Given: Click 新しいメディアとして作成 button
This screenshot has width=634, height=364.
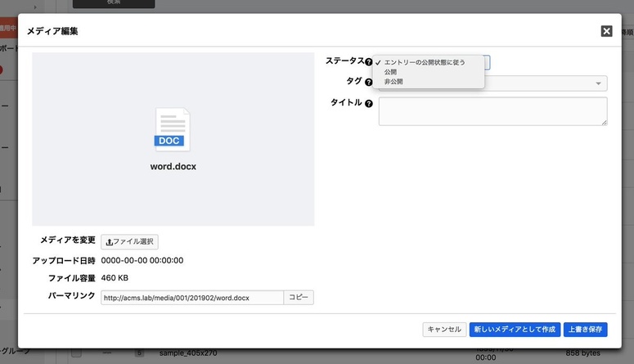Looking at the screenshot, I should [x=515, y=330].
